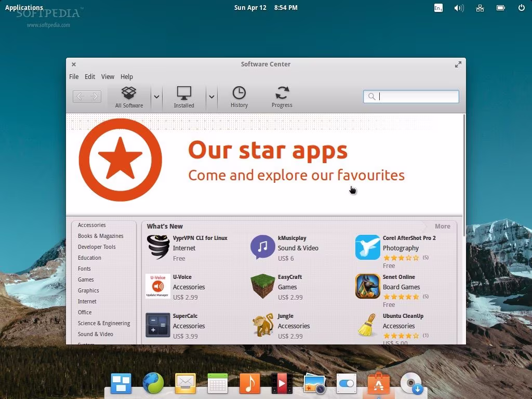Open the Help menu
This screenshot has height=399, width=532.
tap(127, 77)
